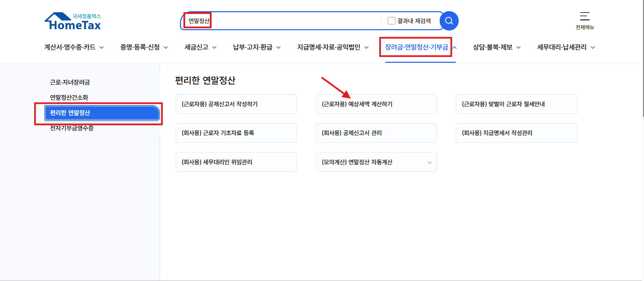This screenshot has height=281, width=644.
Task: Collapse chevron next to 장려금·연말정산·기부금
Action: pos(454,48)
